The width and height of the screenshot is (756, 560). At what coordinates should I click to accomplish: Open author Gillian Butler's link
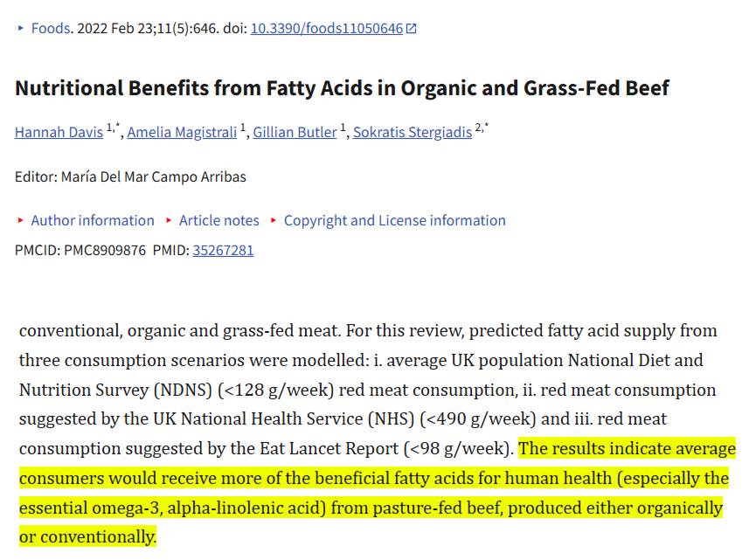[x=295, y=132]
